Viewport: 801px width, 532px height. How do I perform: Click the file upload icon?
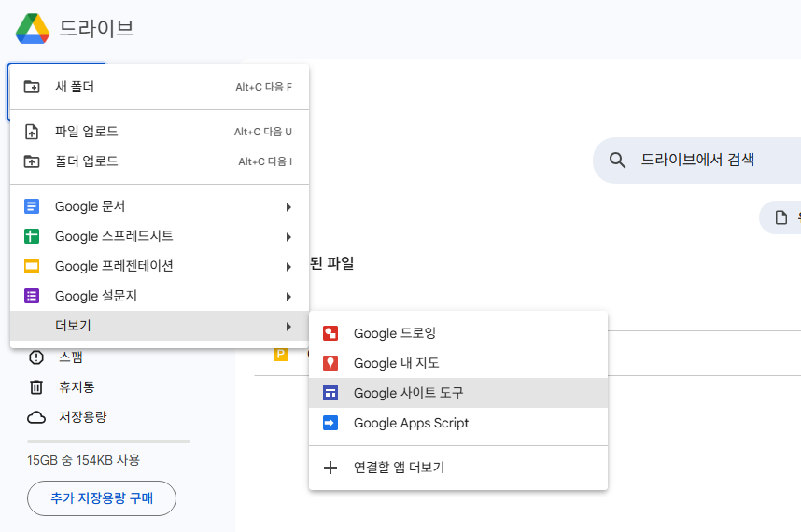click(32, 132)
